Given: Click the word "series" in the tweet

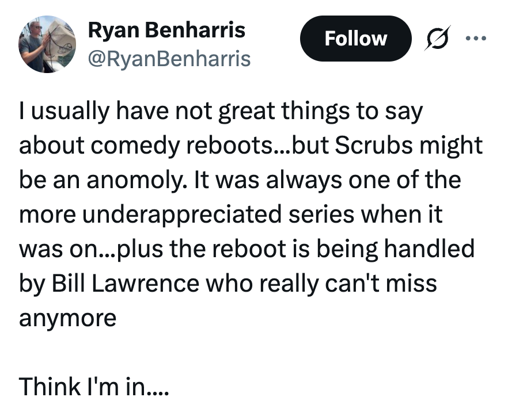Looking at the screenshot, I should [x=318, y=215].
